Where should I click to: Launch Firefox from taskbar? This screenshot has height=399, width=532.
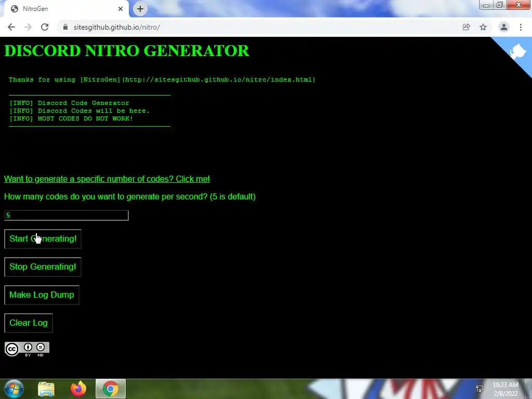pos(78,389)
